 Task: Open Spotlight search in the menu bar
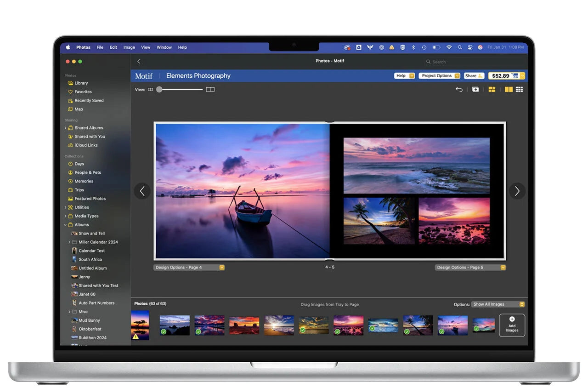(459, 47)
